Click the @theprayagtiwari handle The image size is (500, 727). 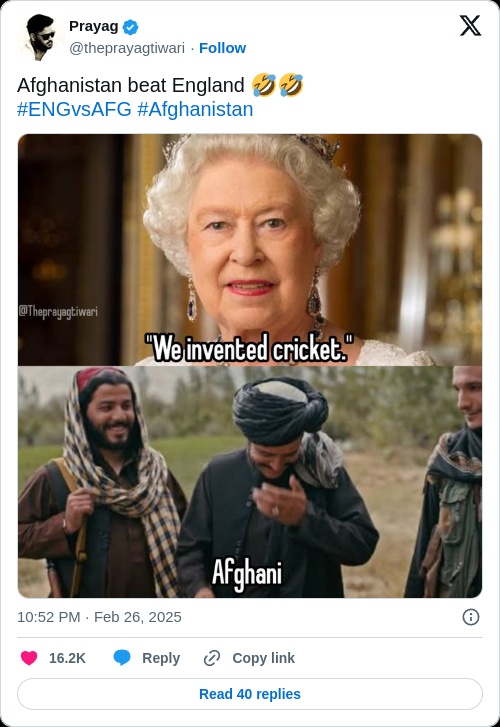127,48
